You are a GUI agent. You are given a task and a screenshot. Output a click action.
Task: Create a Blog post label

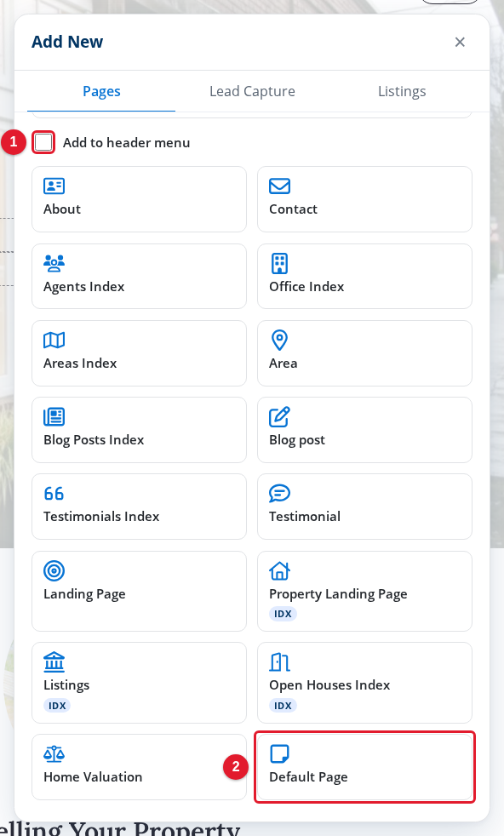pos(297,440)
